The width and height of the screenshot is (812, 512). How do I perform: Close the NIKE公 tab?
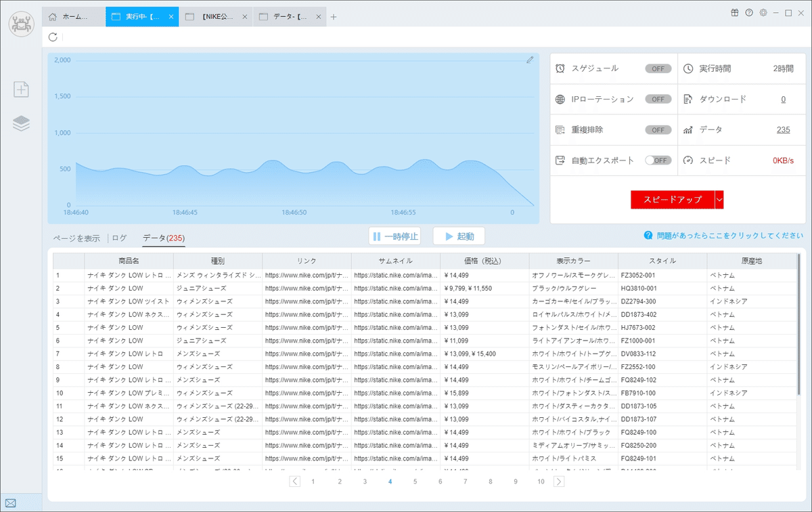[244, 17]
